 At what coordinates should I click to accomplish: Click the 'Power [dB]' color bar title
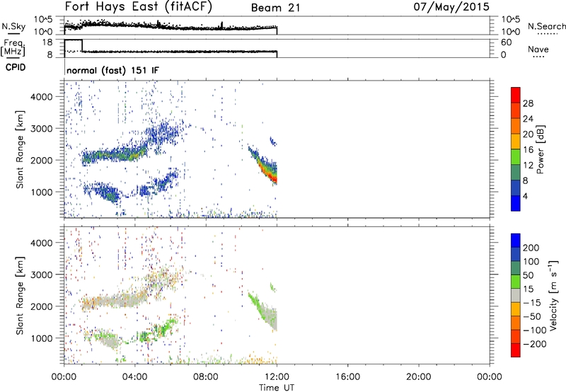pos(541,149)
